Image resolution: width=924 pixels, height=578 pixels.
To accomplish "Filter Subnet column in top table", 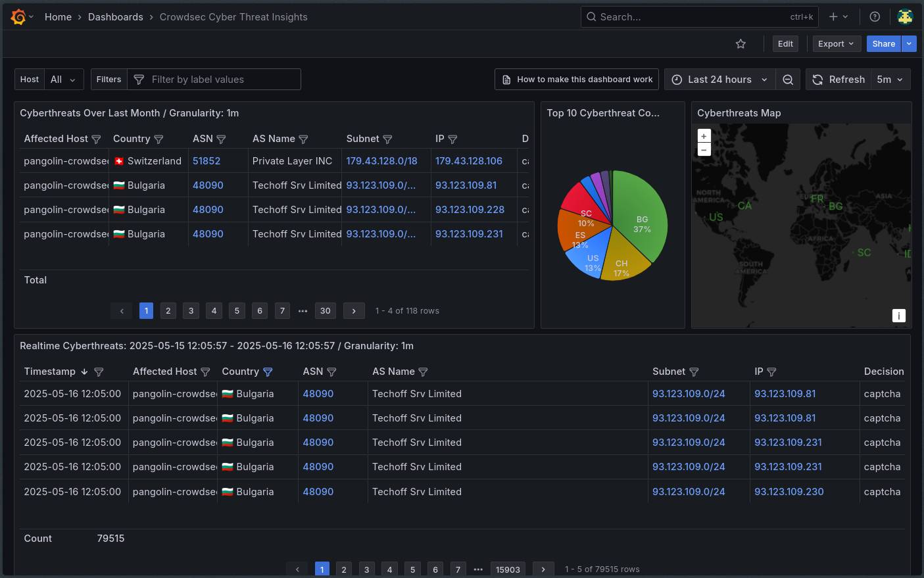I will [387, 139].
